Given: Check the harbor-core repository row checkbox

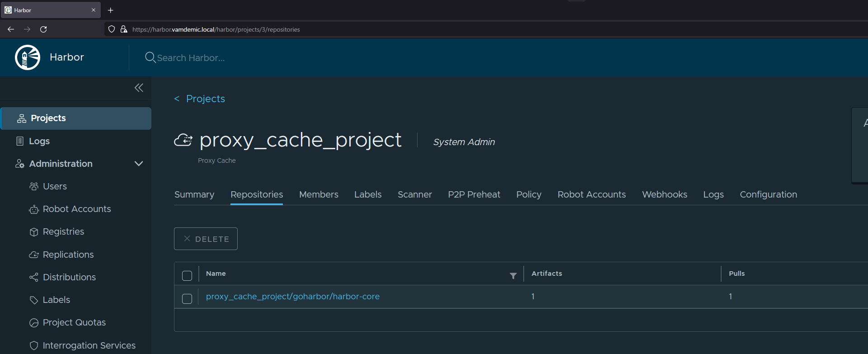Looking at the screenshot, I should point(187,299).
